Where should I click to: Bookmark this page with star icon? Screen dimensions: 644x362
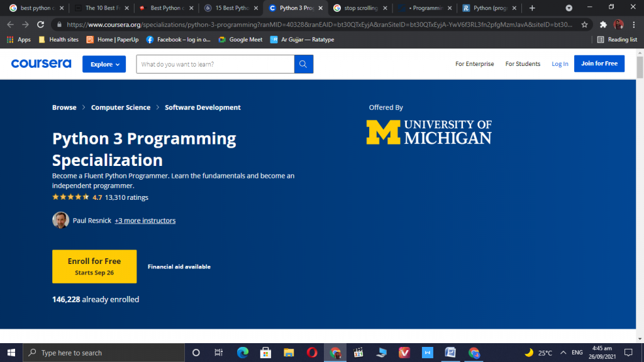pos(584,25)
